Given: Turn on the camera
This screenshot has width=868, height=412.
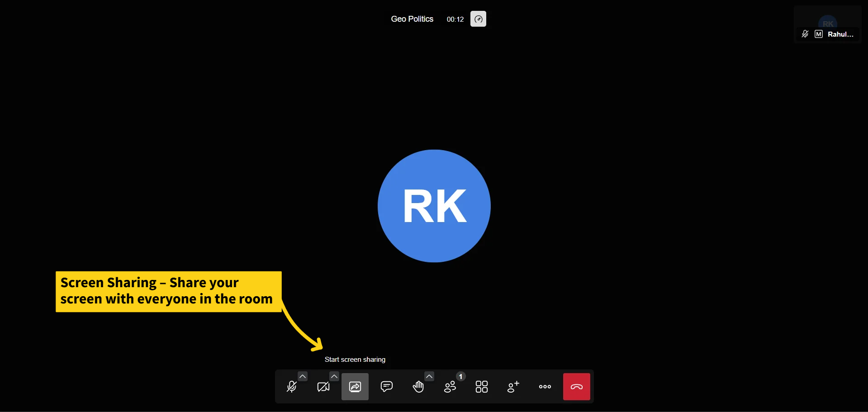Looking at the screenshot, I should 323,387.
